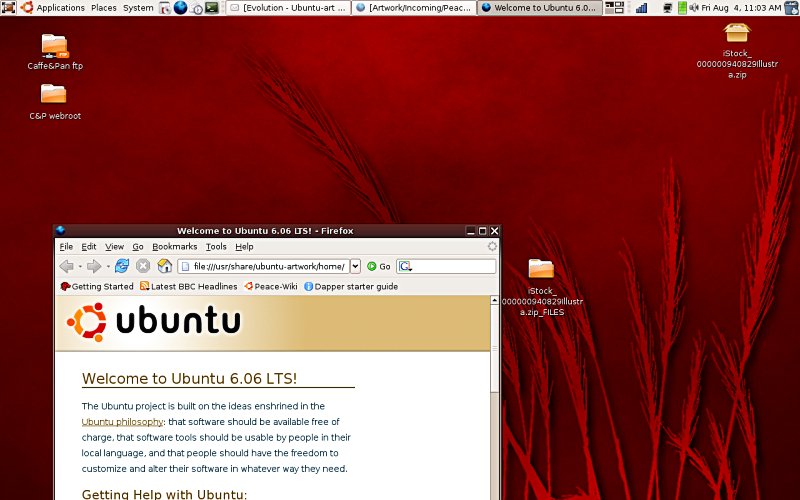Follow the Ubuntu philosophy hyperlink
The image size is (800, 500).
(x=122, y=422)
